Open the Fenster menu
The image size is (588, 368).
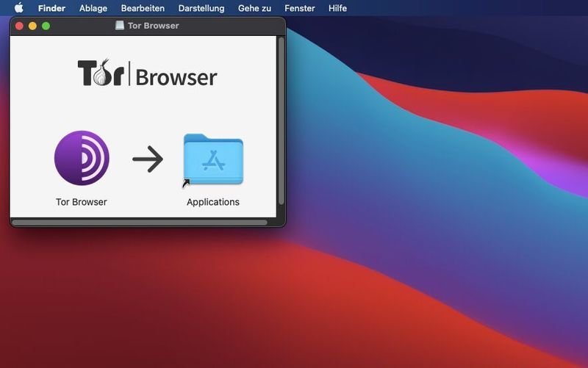coord(300,8)
